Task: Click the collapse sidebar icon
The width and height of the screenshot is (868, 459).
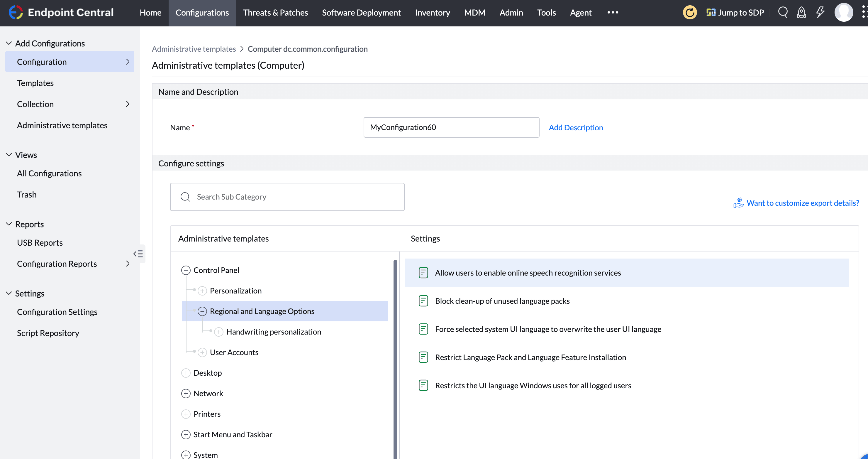Action: [138, 254]
